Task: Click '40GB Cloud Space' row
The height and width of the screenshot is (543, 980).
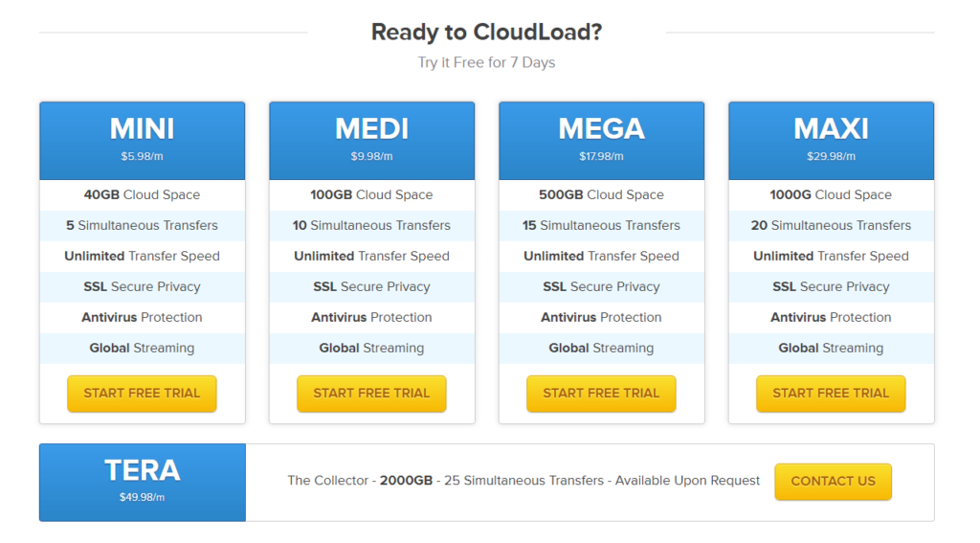Action: 142,195
